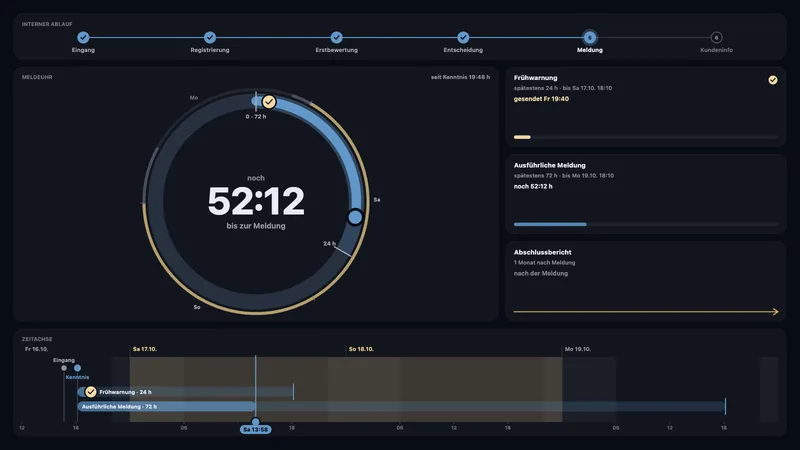
Task: Click the 'Kenntnis' timeline label
Action: (x=77, y=377)
